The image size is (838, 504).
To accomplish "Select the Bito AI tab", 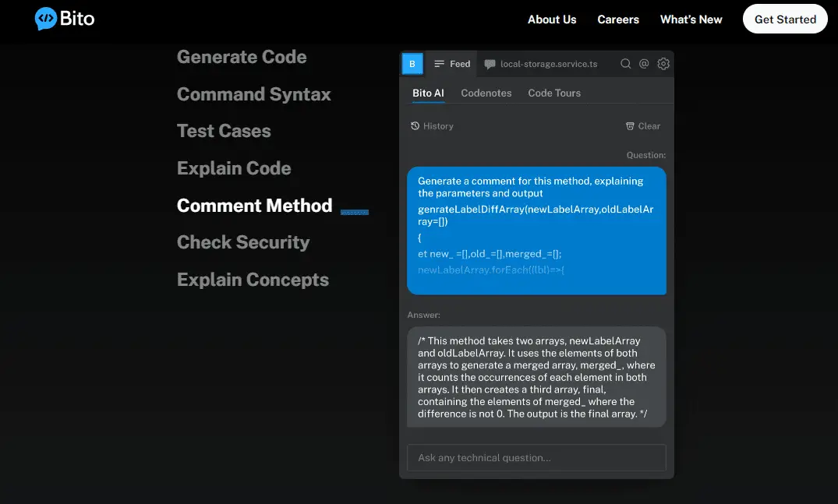I will (428, 93).
